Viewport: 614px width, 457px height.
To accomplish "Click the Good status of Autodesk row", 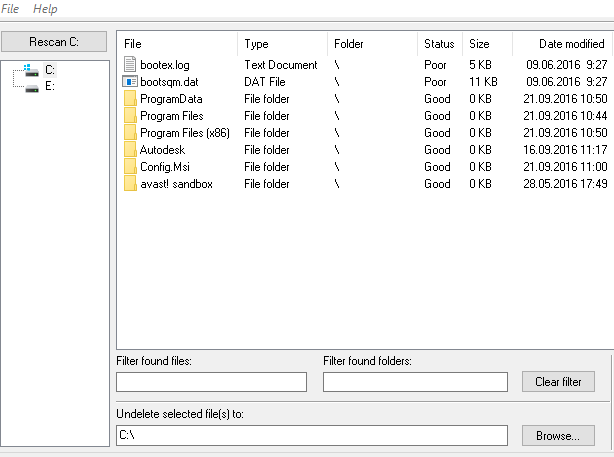I will point(437,150).
